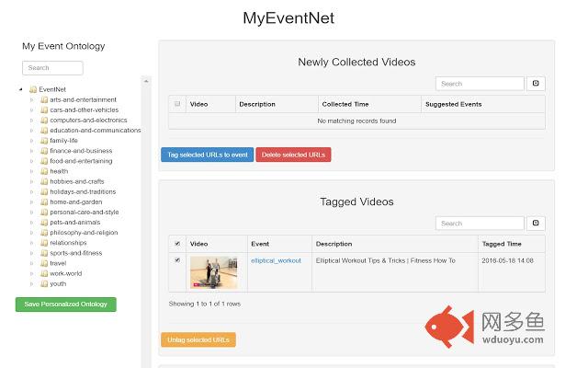Click the work-world folder icon
The height and width of the screenshot is (368, 588).
[x=44, y=273]
